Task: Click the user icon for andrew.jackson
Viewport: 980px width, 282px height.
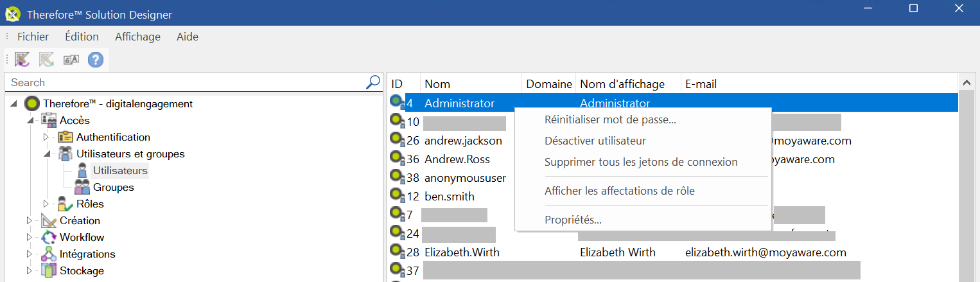Action: (398, 139)
